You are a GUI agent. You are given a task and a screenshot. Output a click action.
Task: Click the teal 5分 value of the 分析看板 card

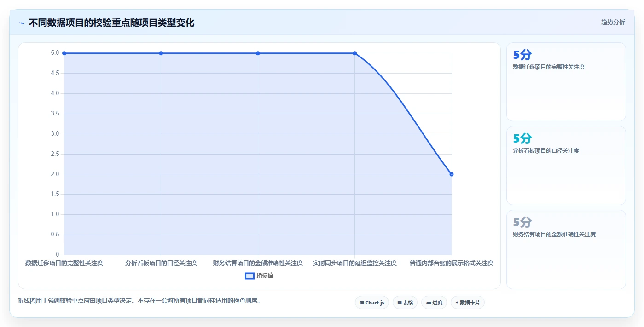point(522,139)
